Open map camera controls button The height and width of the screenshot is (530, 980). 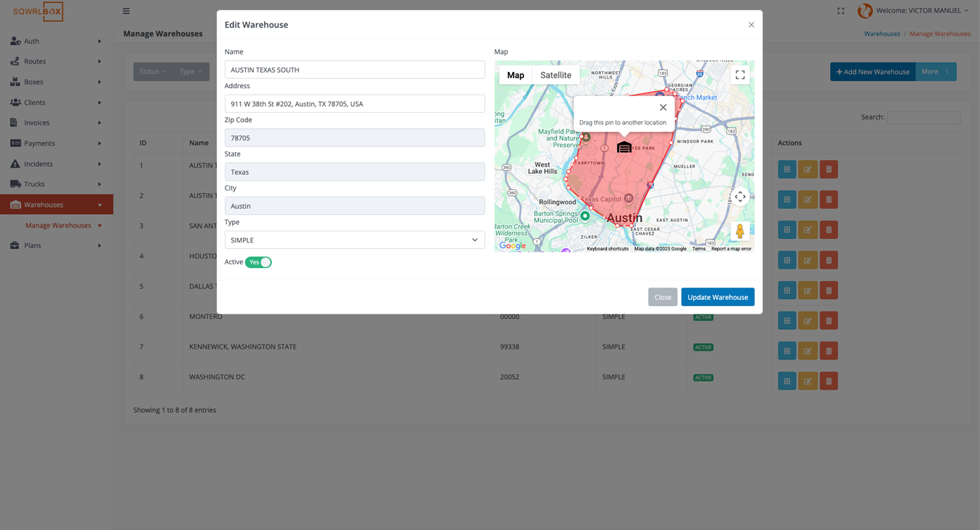pos(740,197)
